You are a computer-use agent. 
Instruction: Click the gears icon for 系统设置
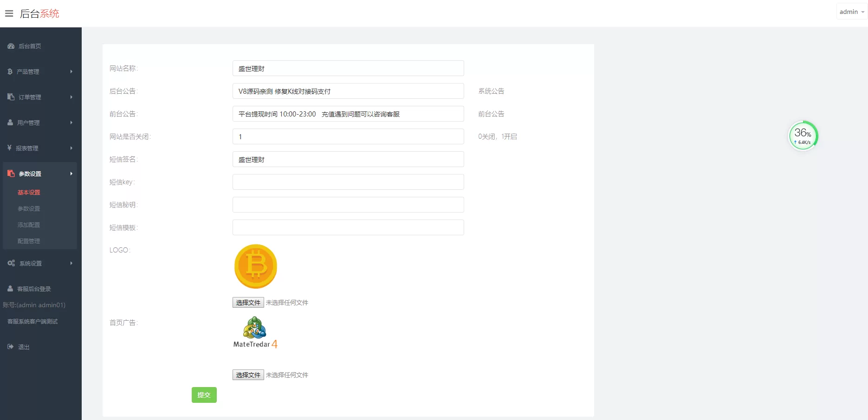click(11, 263)
